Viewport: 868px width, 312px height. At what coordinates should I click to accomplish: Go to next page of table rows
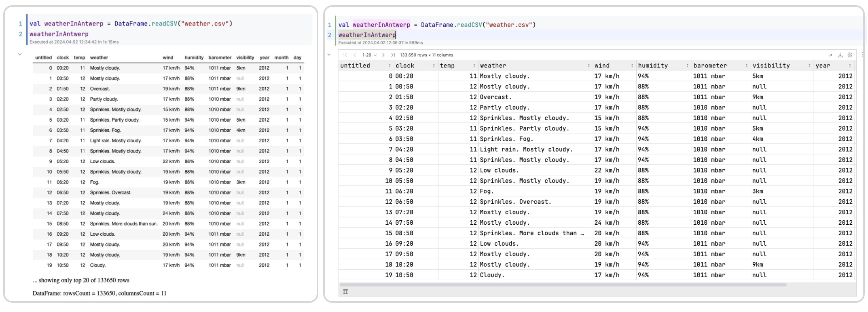pyautogui.click(x=383, y=55)
